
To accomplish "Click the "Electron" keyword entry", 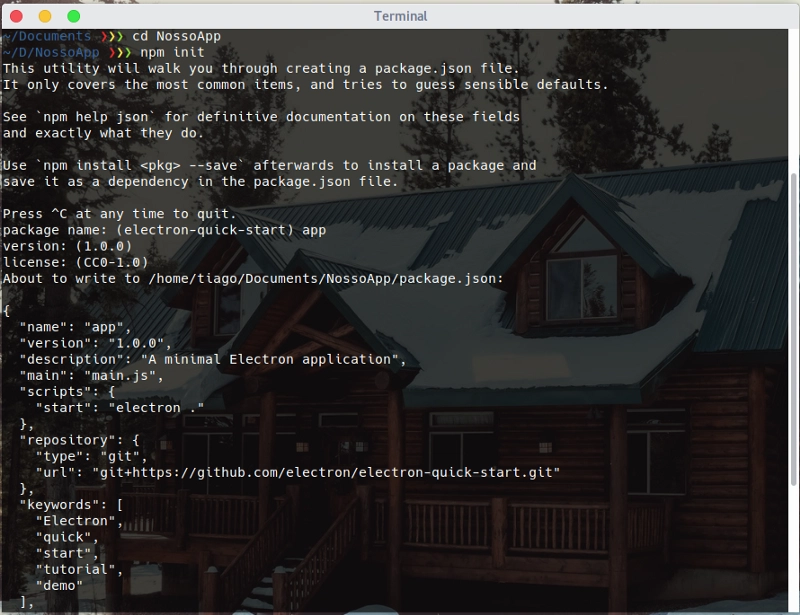I will point(79,521).
